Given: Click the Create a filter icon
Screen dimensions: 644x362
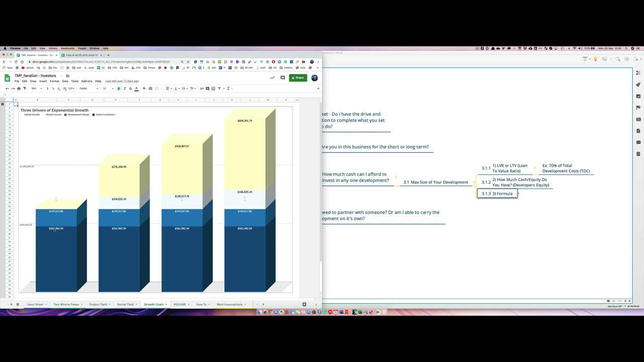Looking at the screenshot, I should tap(219, 88).
